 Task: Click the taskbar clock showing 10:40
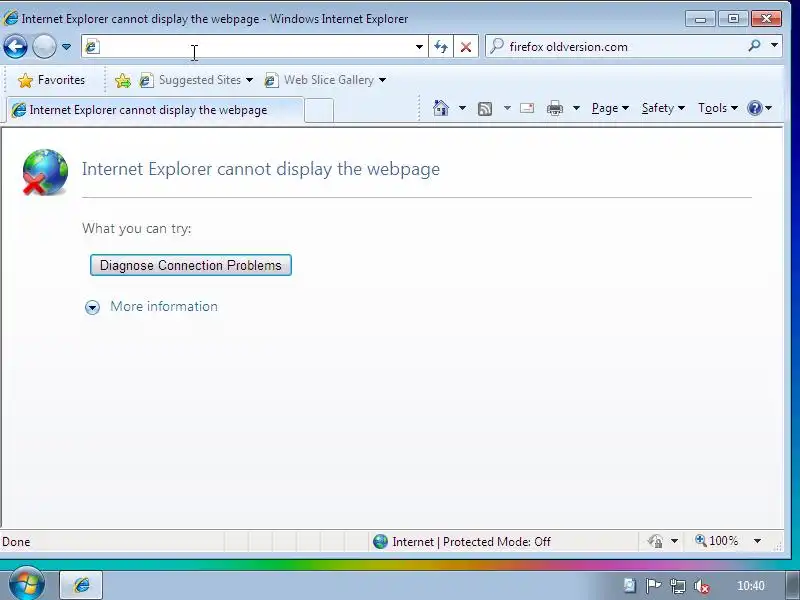751,586
